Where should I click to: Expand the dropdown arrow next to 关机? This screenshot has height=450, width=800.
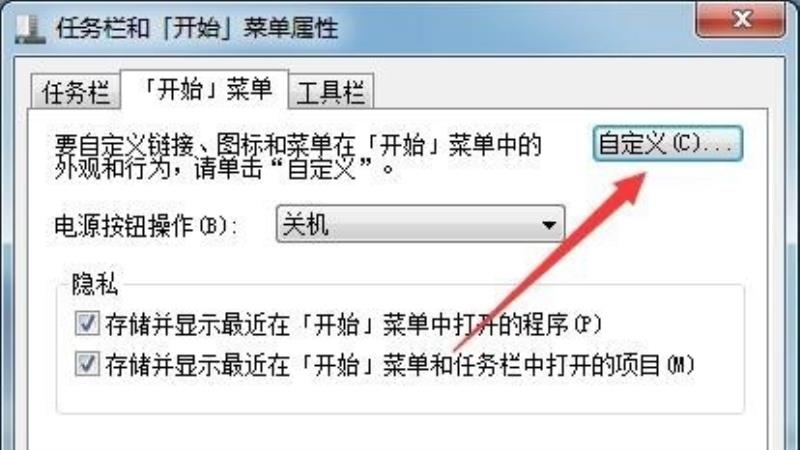click(549, 224)
